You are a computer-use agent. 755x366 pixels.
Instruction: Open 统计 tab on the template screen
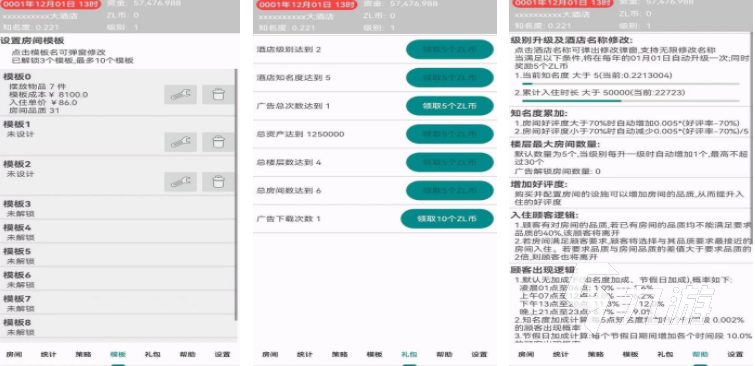[x=48, y=354]
